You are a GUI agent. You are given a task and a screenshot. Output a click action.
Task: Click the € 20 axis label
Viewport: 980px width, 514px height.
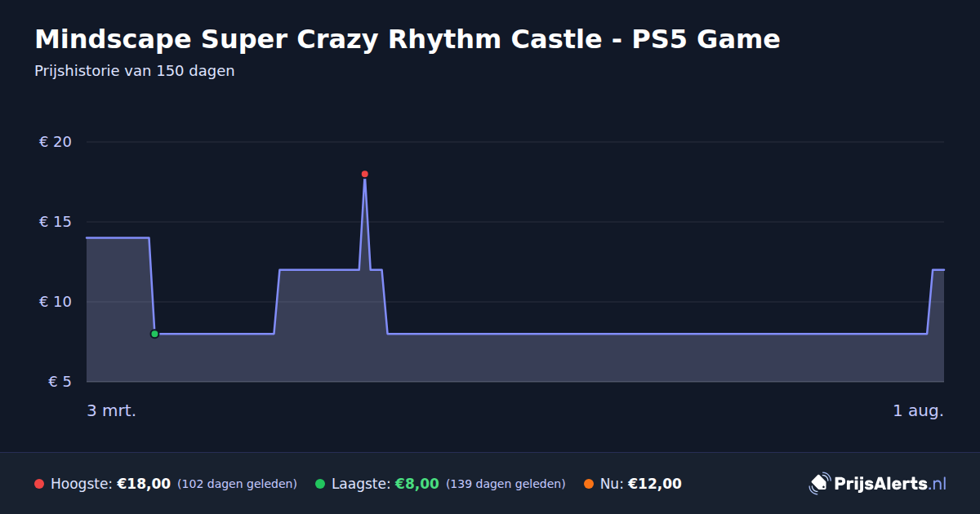click(x=56, y=142)
